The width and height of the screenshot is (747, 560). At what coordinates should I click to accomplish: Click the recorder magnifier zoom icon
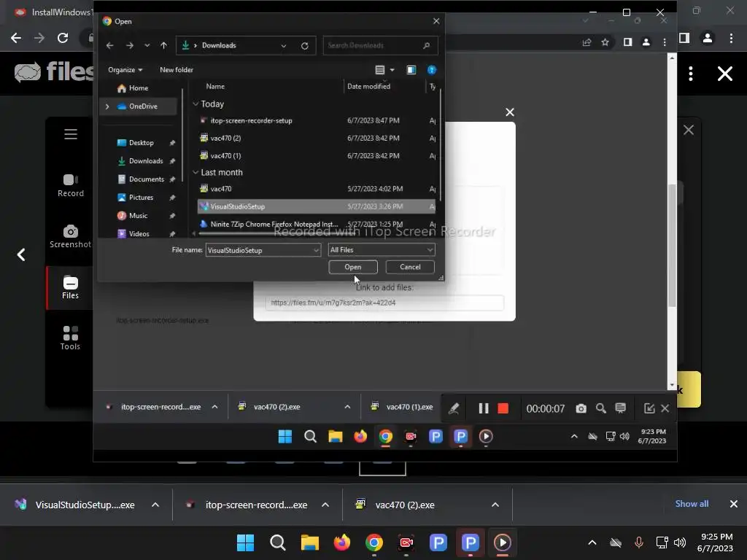click(x=601, y=408)
